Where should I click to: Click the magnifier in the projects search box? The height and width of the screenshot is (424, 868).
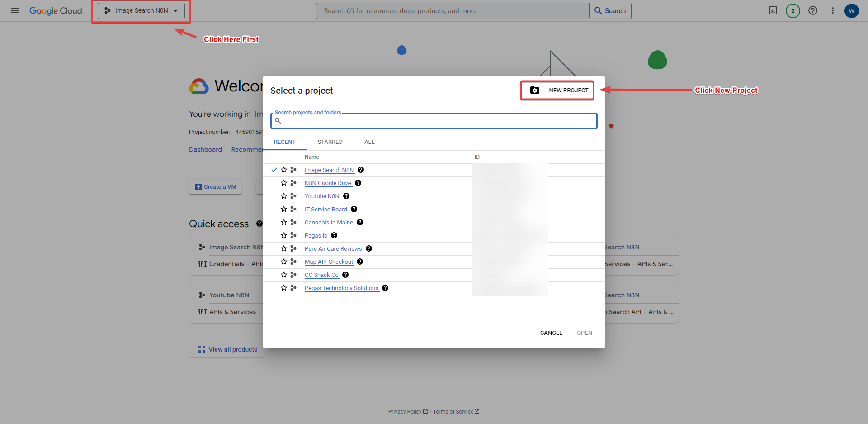point(278,121)
